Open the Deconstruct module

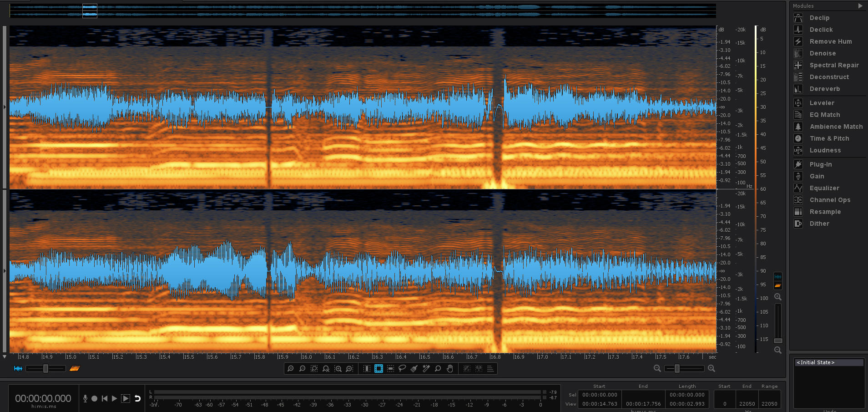(x=828, y=77)
